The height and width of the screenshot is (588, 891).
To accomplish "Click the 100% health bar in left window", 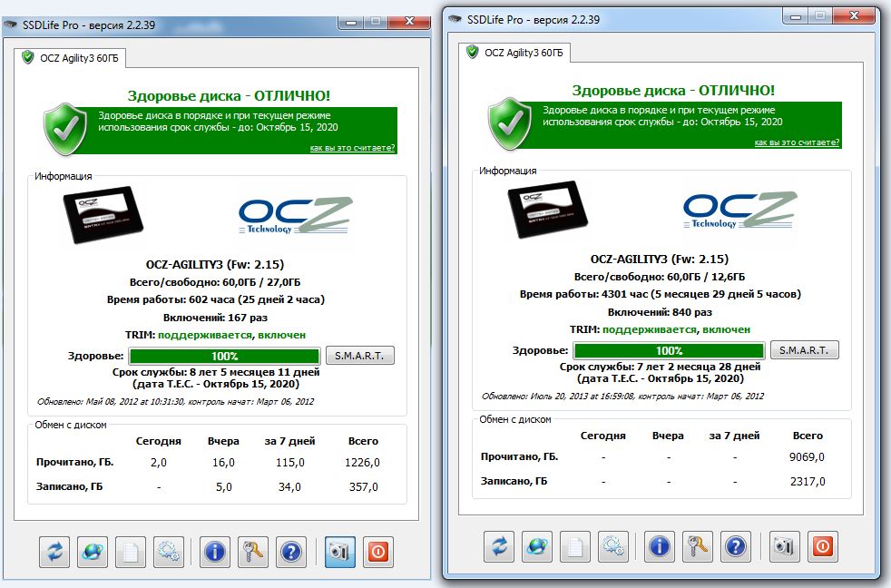I will point(224,357).
